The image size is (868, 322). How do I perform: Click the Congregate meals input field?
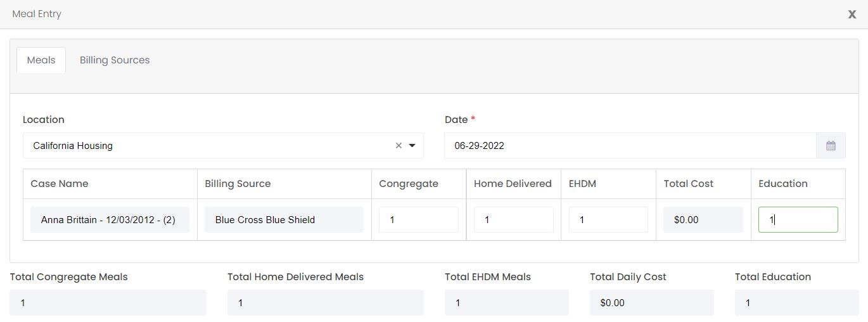pyautogui.click(x=418, y=220)
